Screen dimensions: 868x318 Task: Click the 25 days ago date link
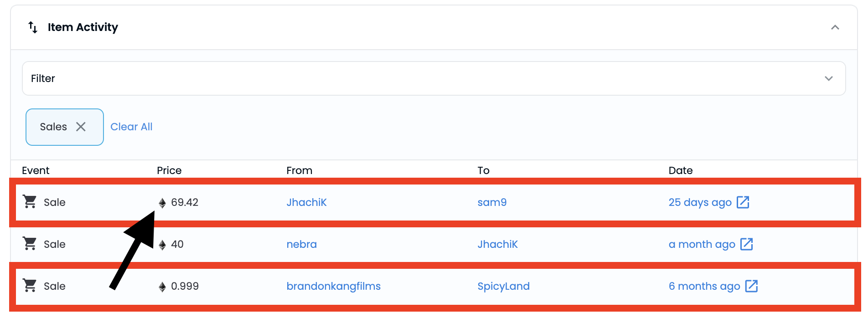coord(700,202)
